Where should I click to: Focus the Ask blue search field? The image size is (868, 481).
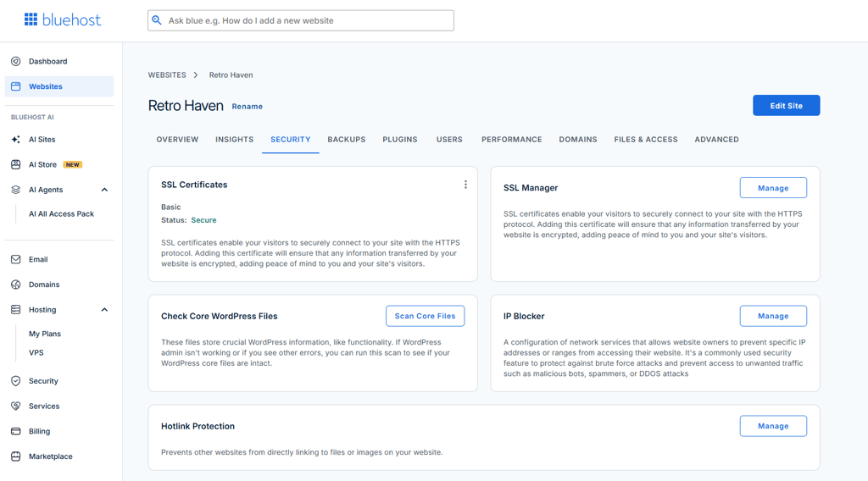[x=301, y=20]
